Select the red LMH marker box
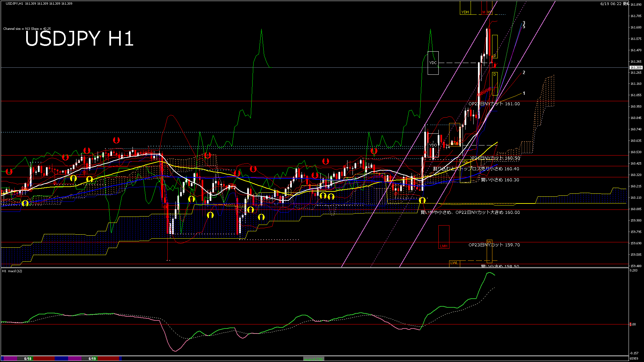Image resolution: width=644 pixels, height=362 pixels. (444, 237)
